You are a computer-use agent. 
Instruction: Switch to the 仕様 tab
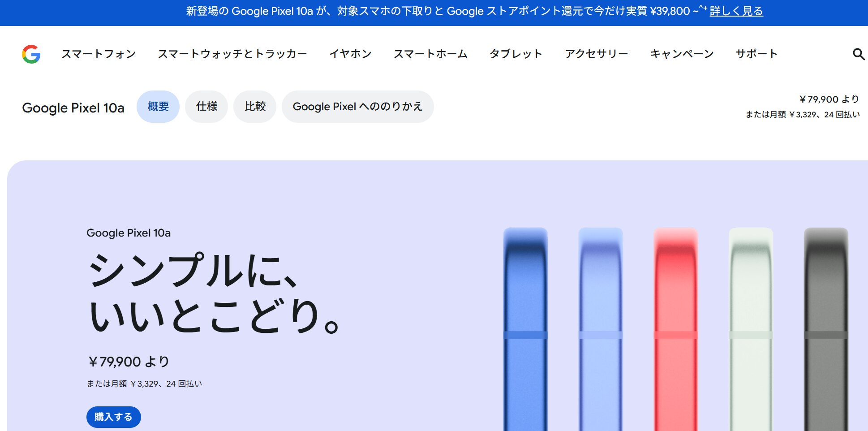(206, 107)
